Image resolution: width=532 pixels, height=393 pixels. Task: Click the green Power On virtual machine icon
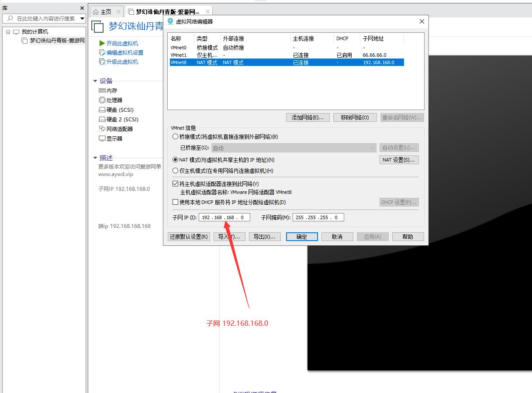coord(102,43)
